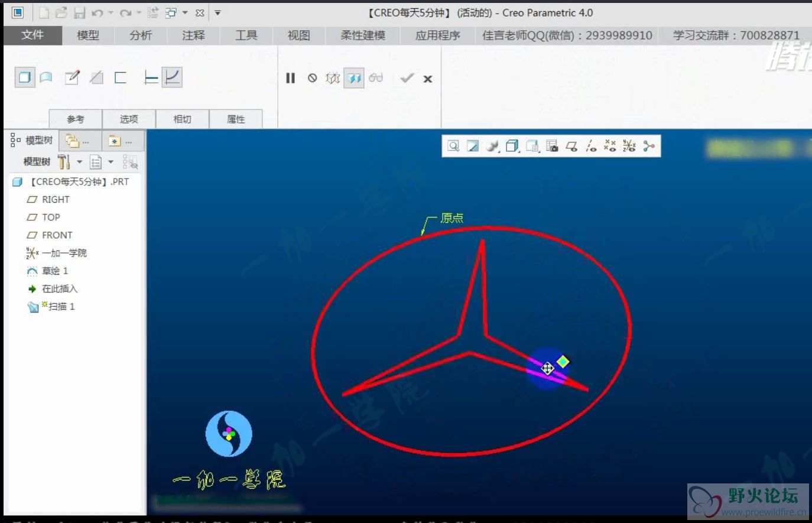Select 扫描 1 feature in model tree
812x523 pixels.
click(x=51, y=306)
